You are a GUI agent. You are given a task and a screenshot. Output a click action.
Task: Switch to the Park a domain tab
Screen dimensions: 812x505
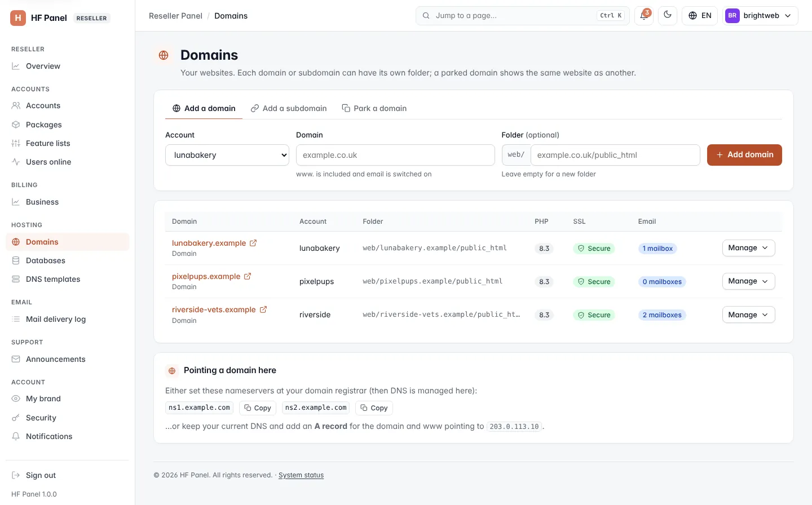(x=374, y=108)
